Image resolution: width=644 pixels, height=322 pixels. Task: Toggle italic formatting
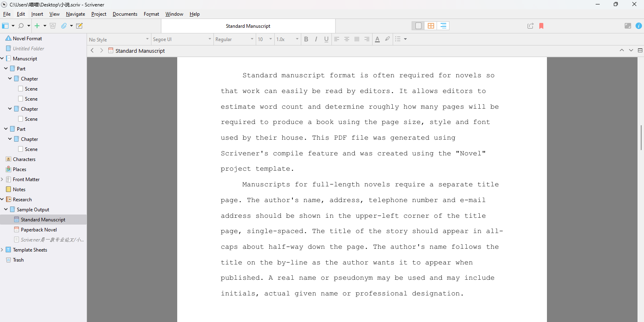point(316,39)
